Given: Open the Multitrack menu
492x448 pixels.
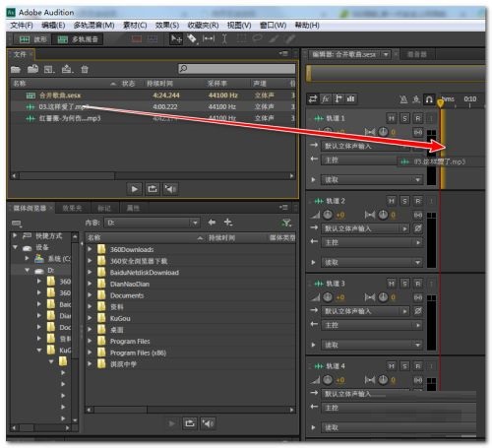Looking at the screenshot, I should point(93,26).
